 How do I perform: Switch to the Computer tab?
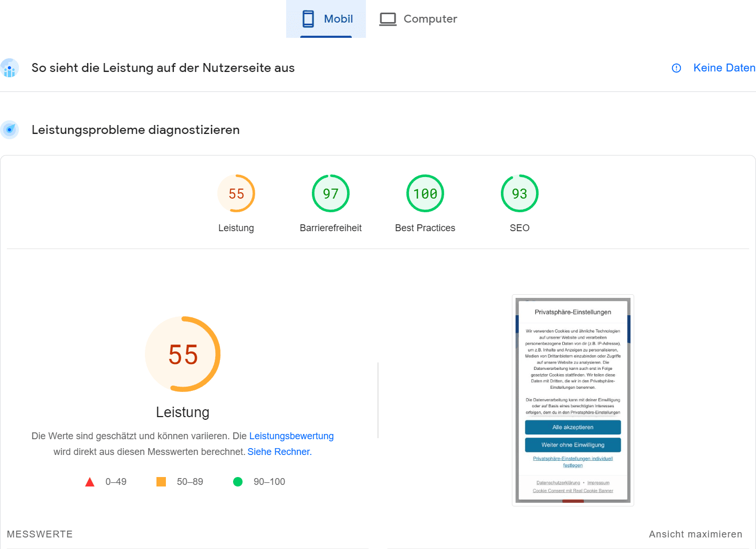click(x=418, y=19)
